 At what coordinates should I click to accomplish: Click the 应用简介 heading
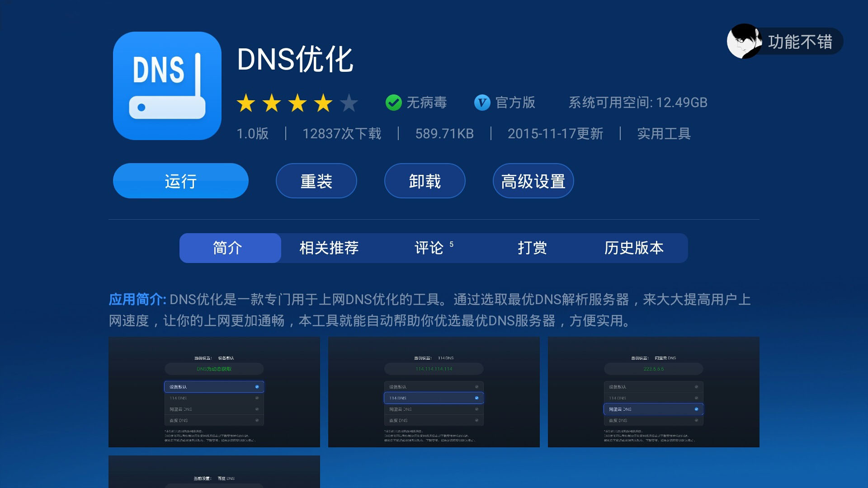coord(137,299)
